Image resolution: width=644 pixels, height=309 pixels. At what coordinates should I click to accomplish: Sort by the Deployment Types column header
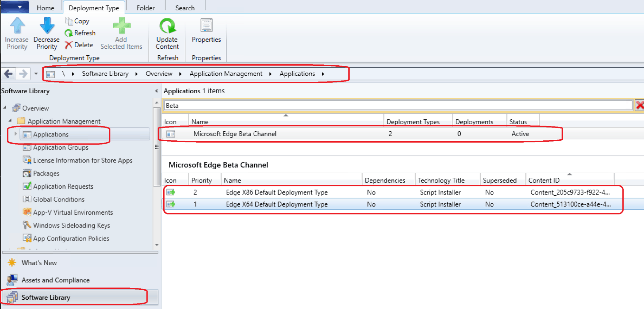pos(413,122)
